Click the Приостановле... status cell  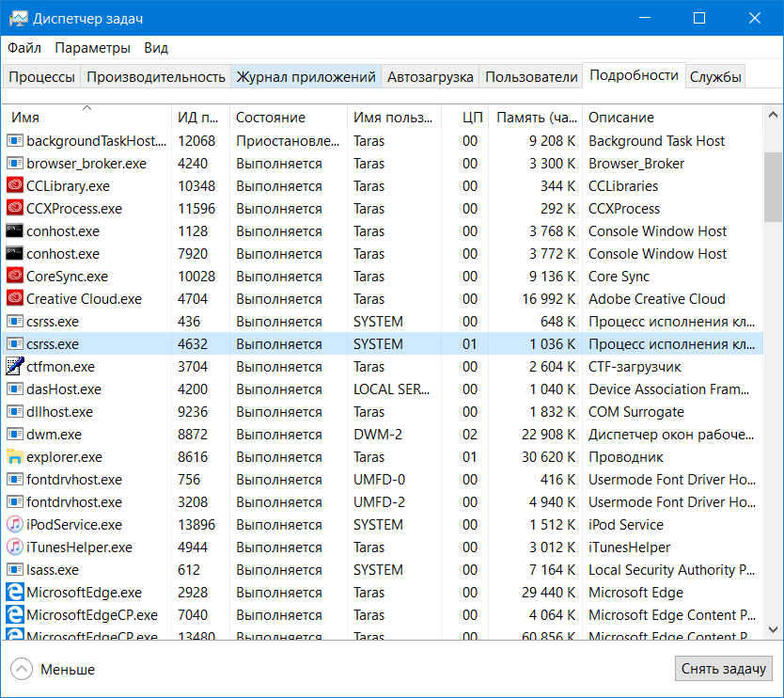tap(288, 140)
